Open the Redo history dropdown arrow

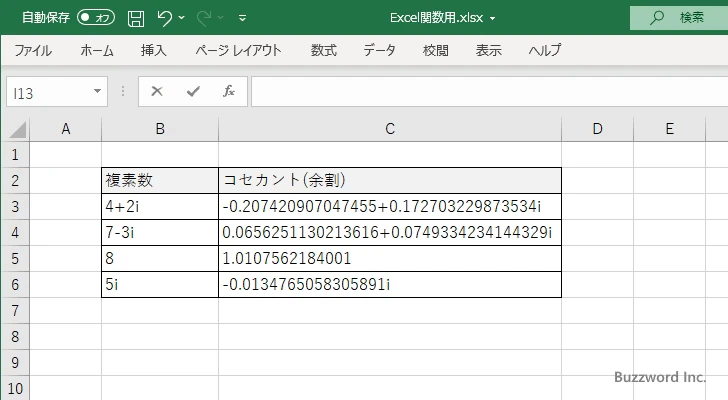[221, 18]
